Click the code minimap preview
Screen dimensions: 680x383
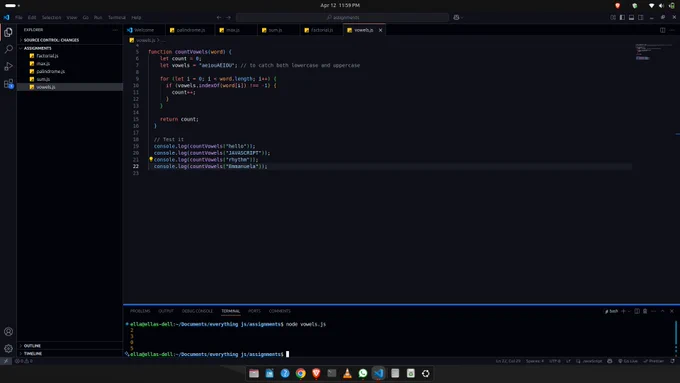[x=649, y=52]
